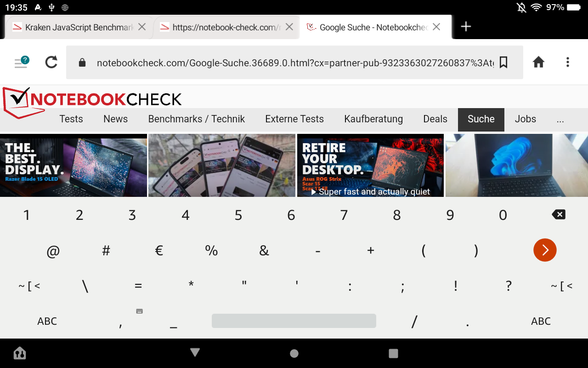Open the Kaufberatung menu item

373,119
